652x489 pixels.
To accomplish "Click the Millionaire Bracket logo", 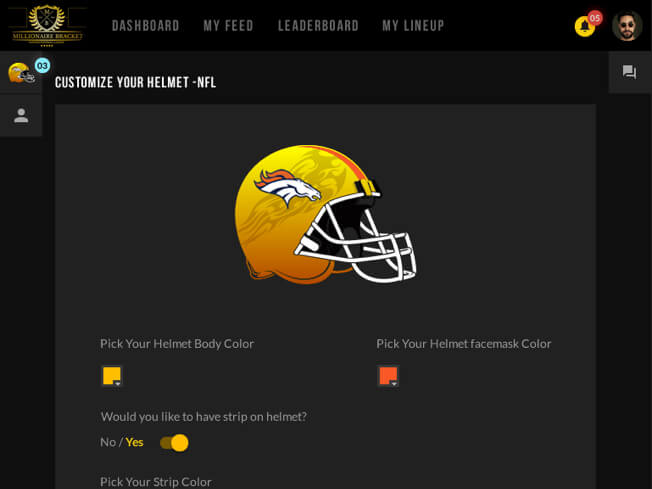I will [47, 25].
